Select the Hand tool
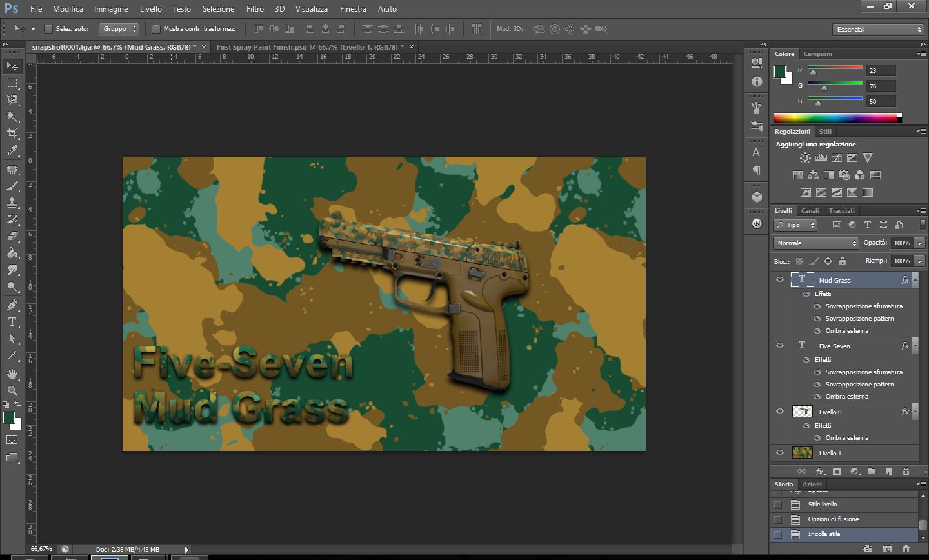This screenshot has height=560, width=929. pyautogui.click(x=12, y=374)
